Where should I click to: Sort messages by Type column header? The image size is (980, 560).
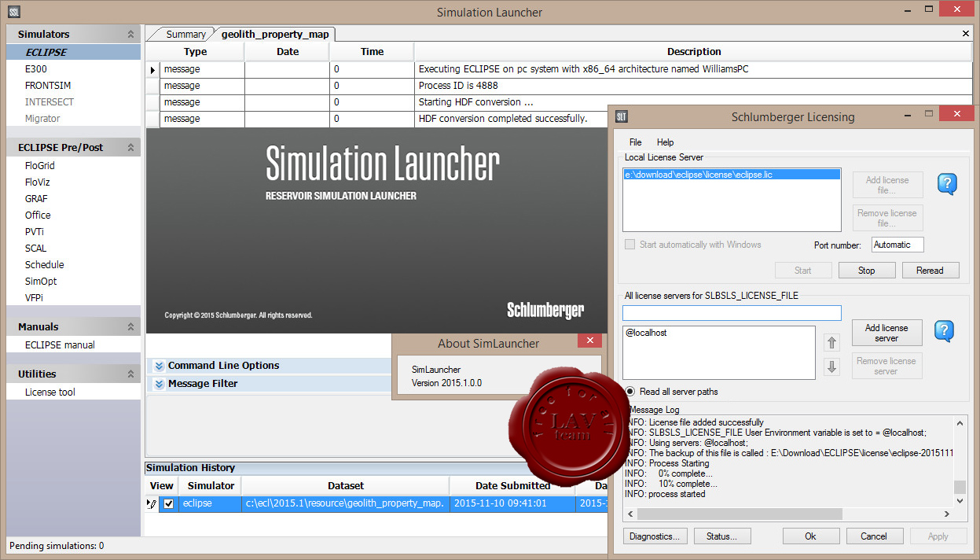click(x=195, y=52)
